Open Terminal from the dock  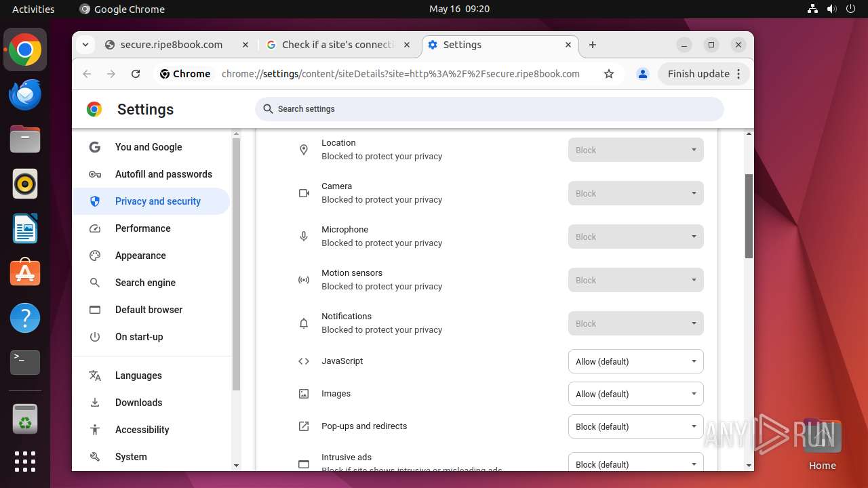(x=25, y=363)
